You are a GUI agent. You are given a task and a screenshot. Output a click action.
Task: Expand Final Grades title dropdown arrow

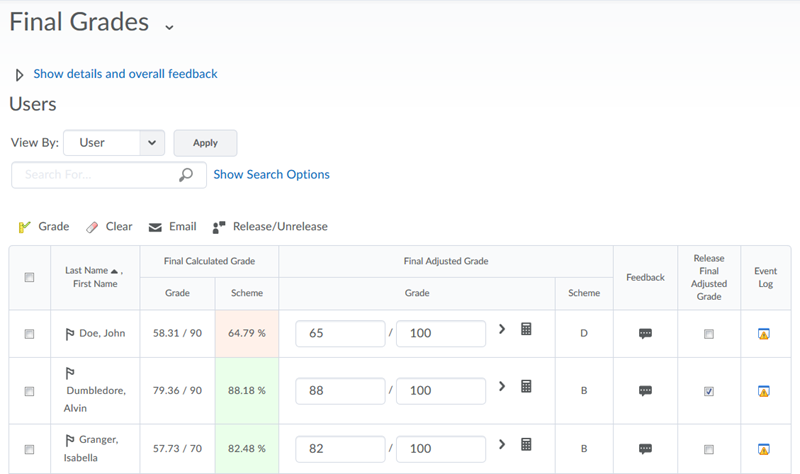point(169,26)
